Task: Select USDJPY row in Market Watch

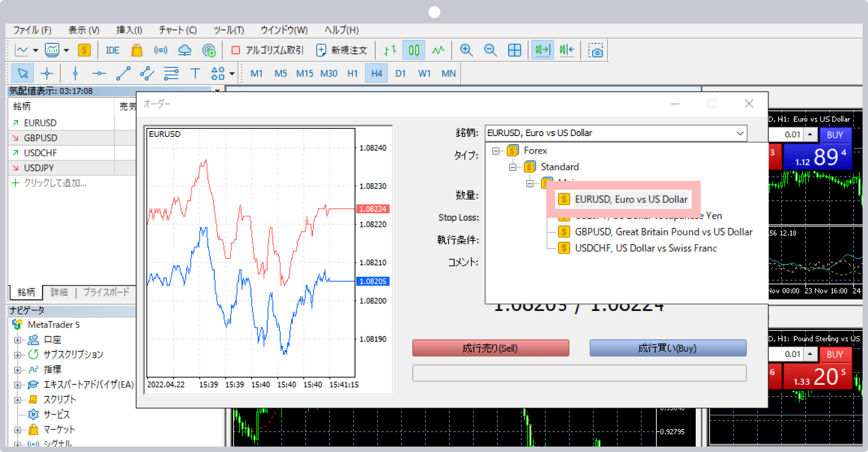Action: pos(72,168)
